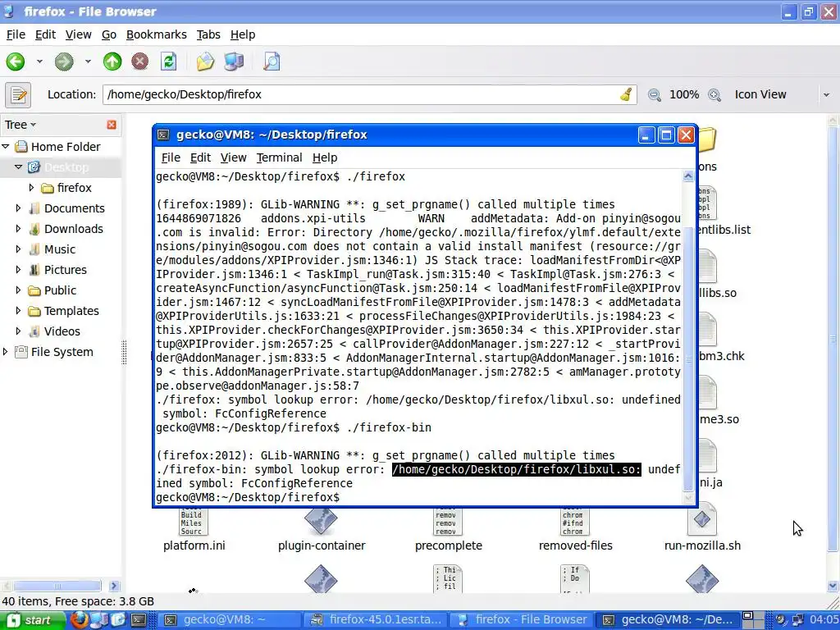Screen dimensions: 840x630
Task: Click the 100% zoom level label
Action: tap(684, 95)
